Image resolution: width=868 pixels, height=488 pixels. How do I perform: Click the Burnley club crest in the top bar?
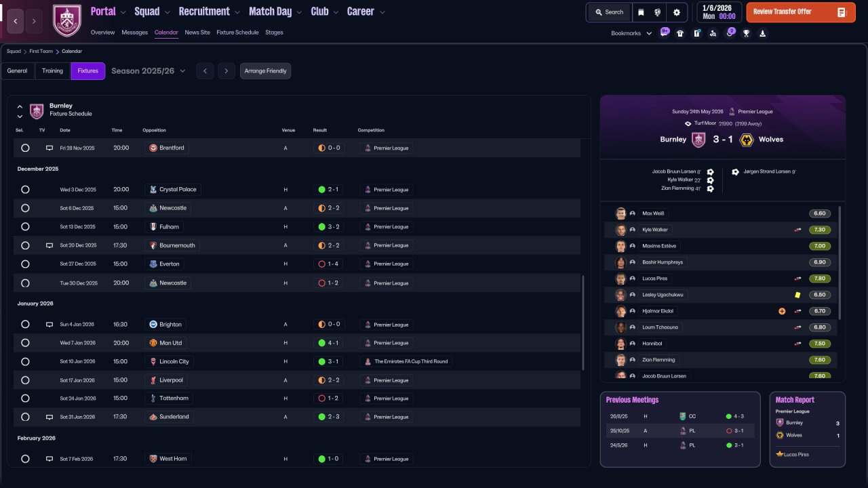click(66, 20)
